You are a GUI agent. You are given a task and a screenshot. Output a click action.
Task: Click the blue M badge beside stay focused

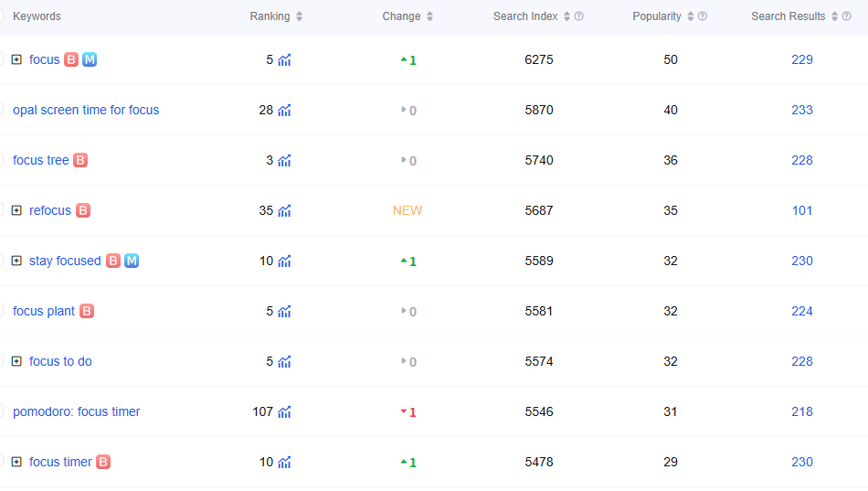click(132, 261)
